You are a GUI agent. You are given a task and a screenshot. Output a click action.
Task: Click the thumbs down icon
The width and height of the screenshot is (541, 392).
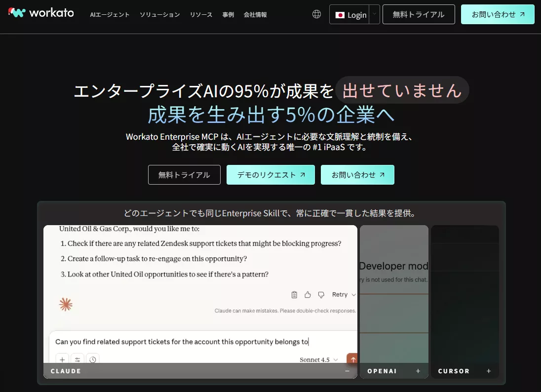[x=321, y=295]
